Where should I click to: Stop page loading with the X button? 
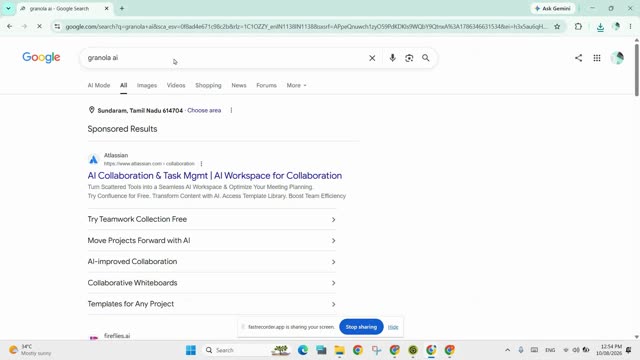pos(39,27)
